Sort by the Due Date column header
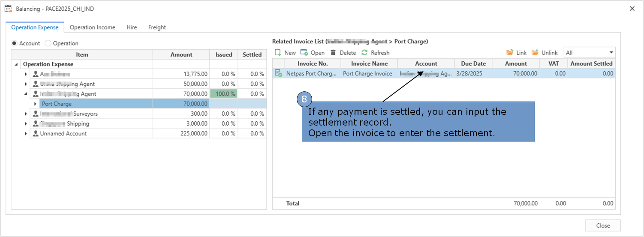The height and width of the screenshot is (237, 644). point(473,63)
